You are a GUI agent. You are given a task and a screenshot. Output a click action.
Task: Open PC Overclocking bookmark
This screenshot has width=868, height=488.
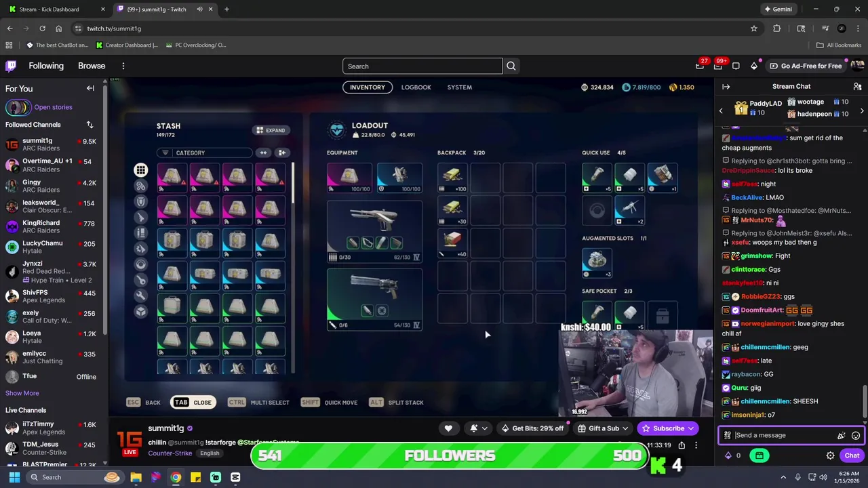tap(196, 45)
